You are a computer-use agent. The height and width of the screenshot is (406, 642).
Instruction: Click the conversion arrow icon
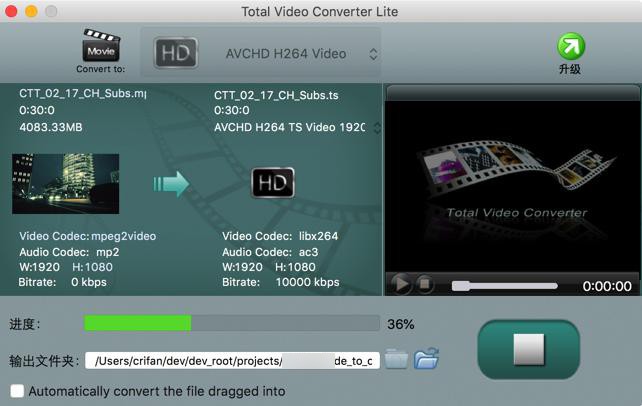click(171, 184)
